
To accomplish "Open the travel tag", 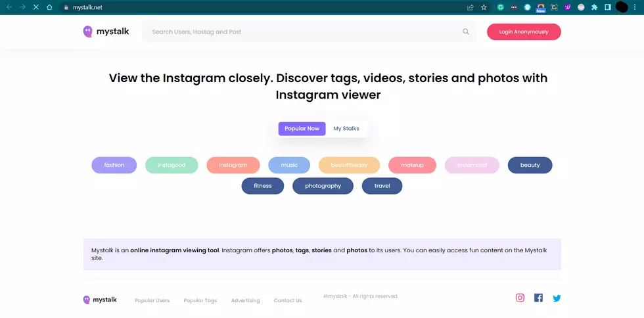I will click(382, 186).
